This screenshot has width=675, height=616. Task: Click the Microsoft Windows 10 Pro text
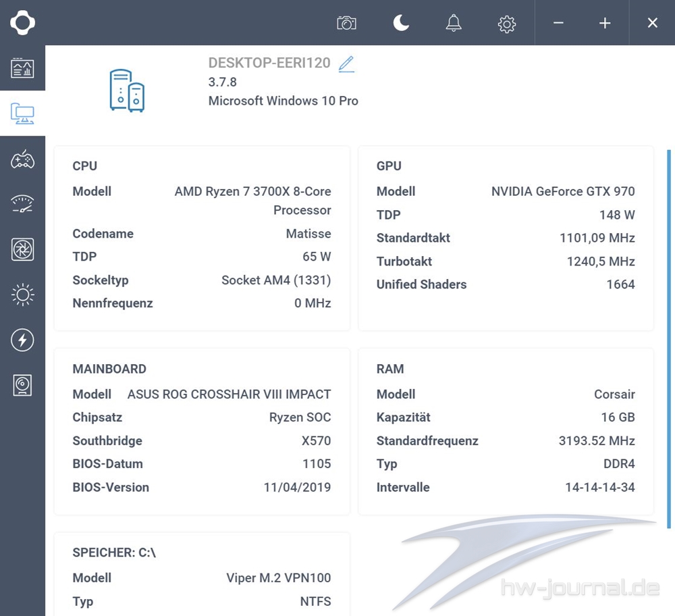[283, 101]
